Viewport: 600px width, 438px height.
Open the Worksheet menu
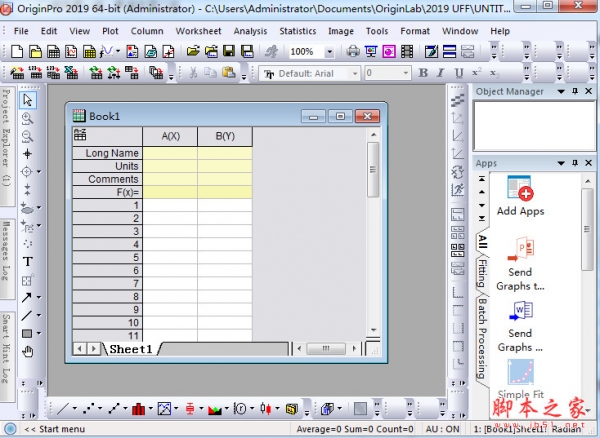[x=198, y=31]
